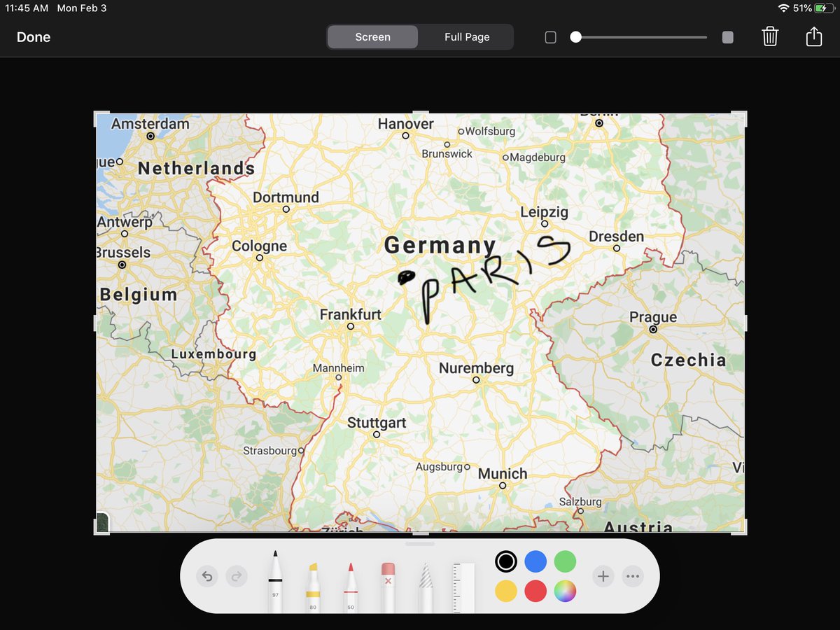The height and width of the screenshot is (630, 840).
Task: Tap the Amsterdam label on map
Action: point(150,124)
